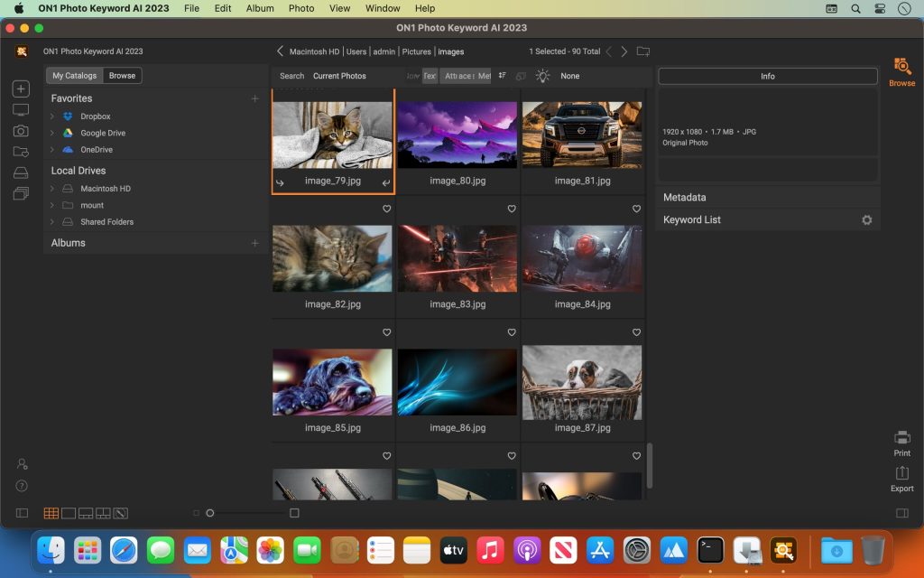The image size is (924, 578).
Task: Click the add source plus icon in sidebar
Action: coord(254,98)
